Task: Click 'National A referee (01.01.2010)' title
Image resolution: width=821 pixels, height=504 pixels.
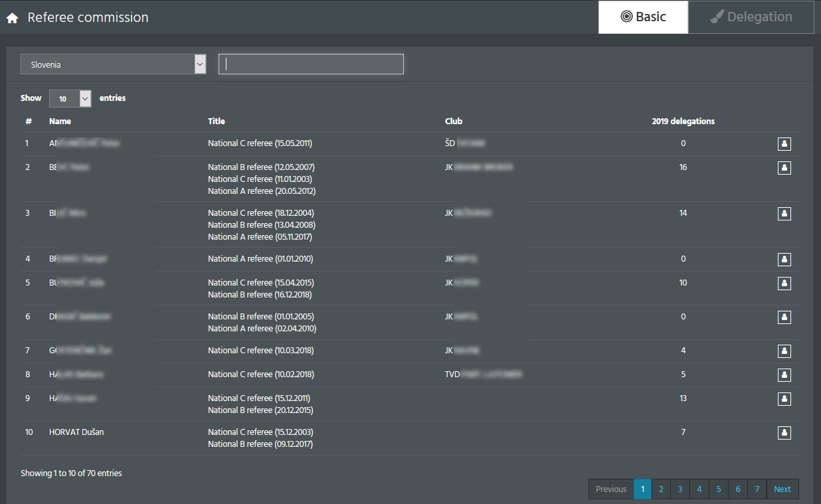Action: [x=260, y=259]
